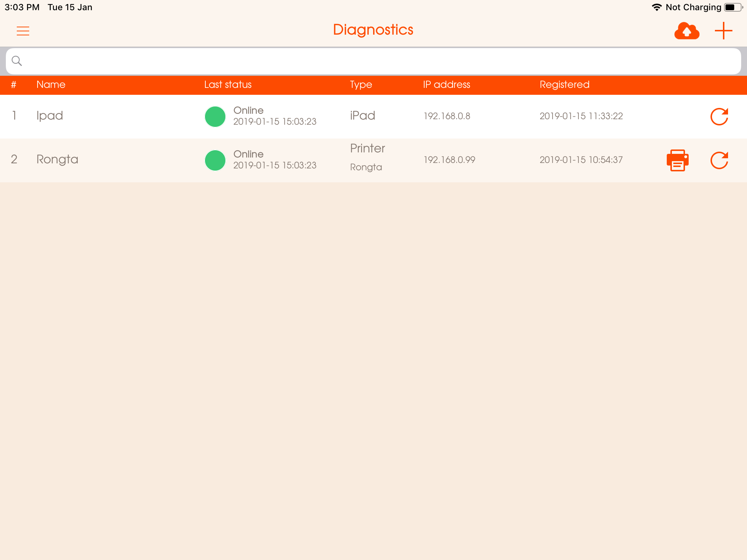
Task: Open the hamburger menu
Action: (23, 31)
